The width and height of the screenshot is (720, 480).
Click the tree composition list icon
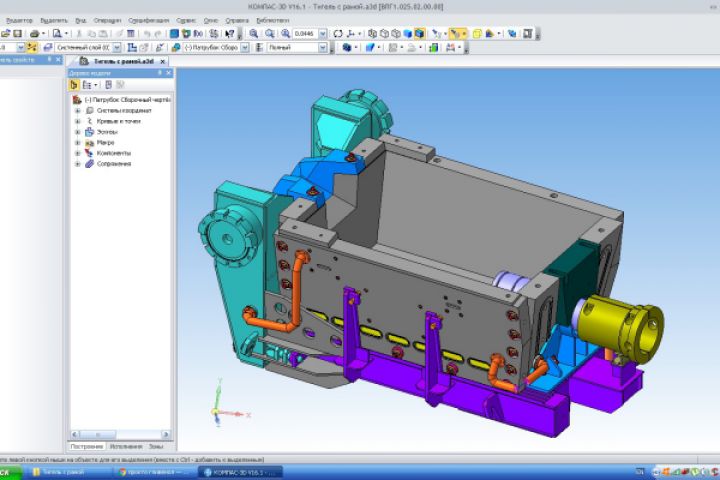87,85
